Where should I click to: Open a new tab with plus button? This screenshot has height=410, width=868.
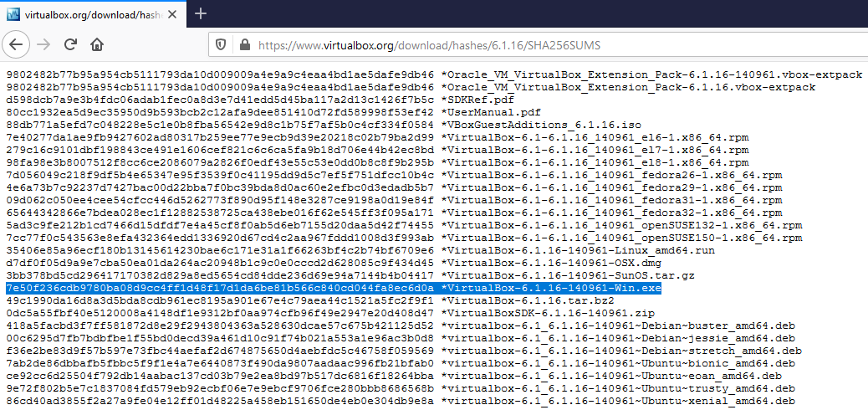[201, 14]
